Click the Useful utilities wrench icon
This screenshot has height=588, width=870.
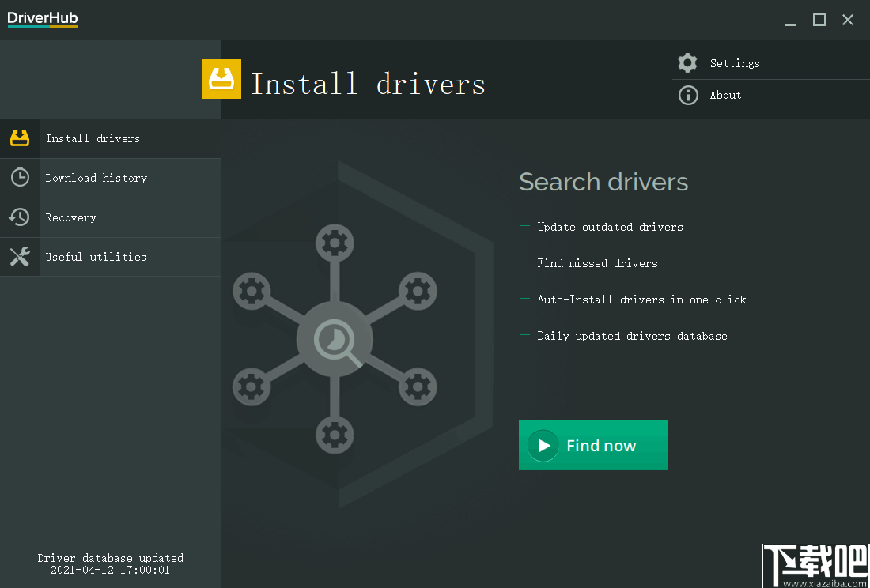19,256
